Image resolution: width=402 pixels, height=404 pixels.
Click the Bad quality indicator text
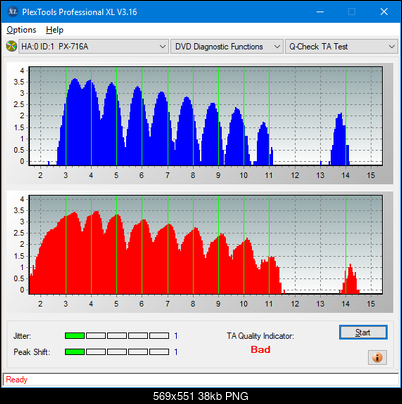pyautogui.click(x=260, y=350)
